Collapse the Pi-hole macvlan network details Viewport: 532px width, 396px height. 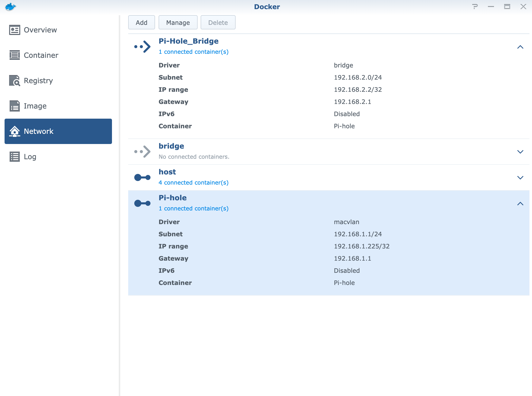tap(520, 204)
